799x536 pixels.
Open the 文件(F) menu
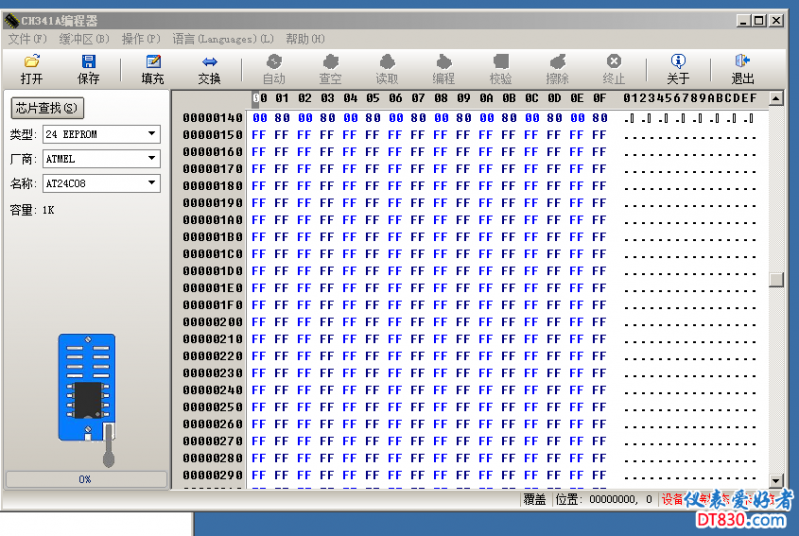tap(28, 39)
